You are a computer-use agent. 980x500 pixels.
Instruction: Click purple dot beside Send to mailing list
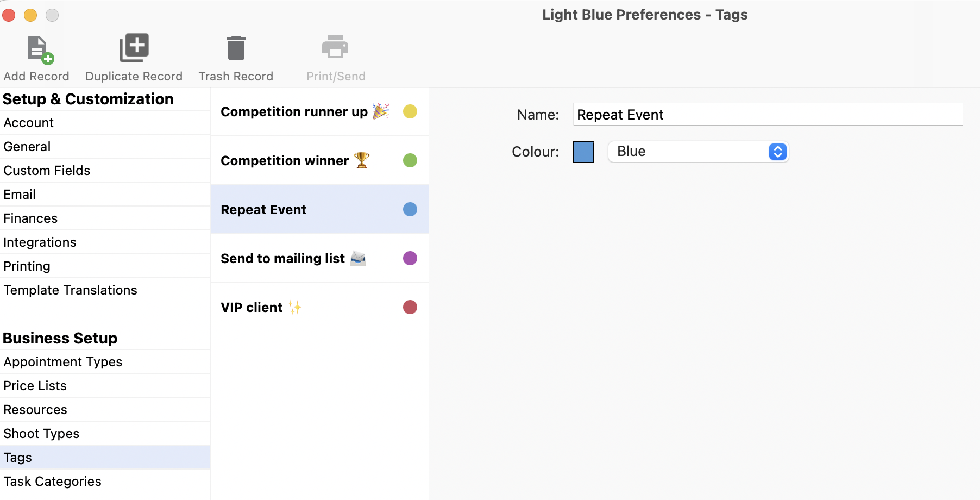[x=410, y=258]
